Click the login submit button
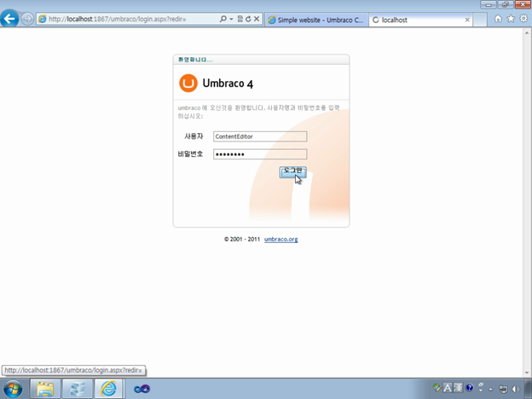 [x=292, y=172]
